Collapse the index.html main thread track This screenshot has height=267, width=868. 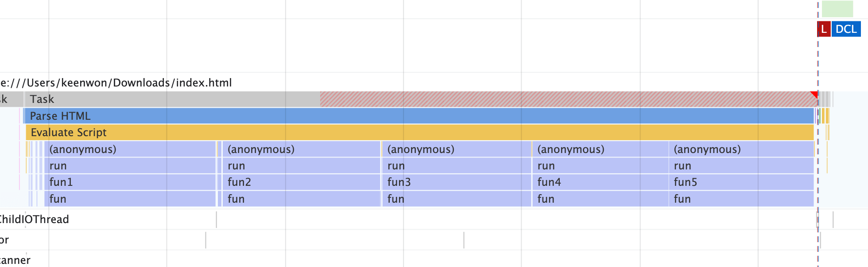116,83
